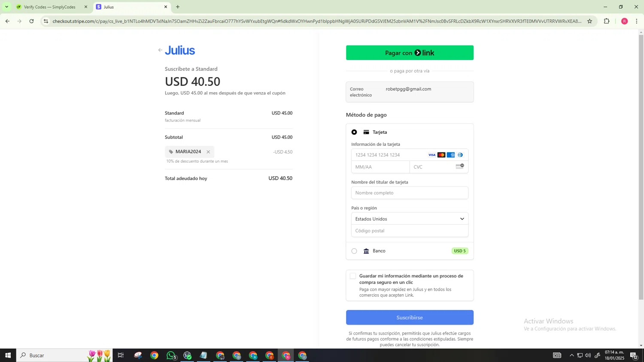Select the Banco payment radio button
The image size is (644, 362).
[354, 251]
